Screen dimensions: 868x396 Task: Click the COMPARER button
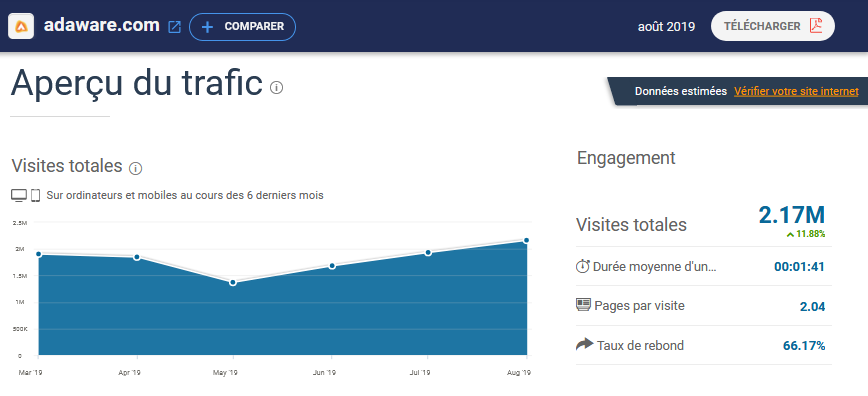coord(242,27)
